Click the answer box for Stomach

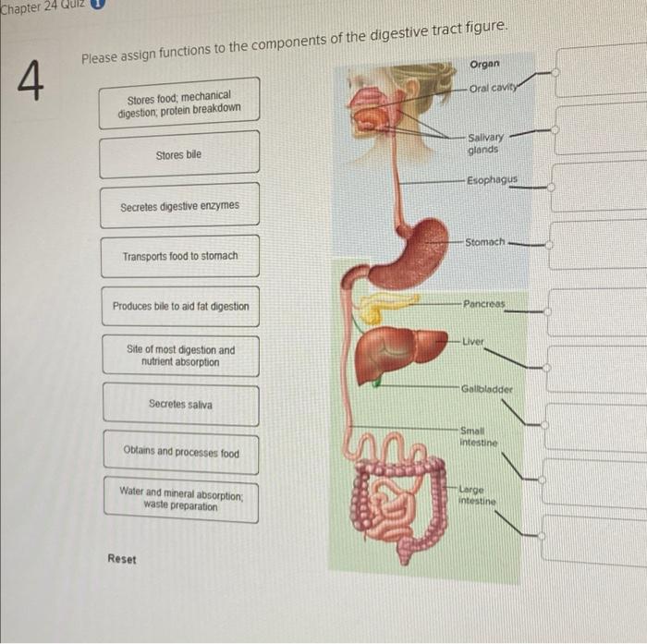pos(598,244)
